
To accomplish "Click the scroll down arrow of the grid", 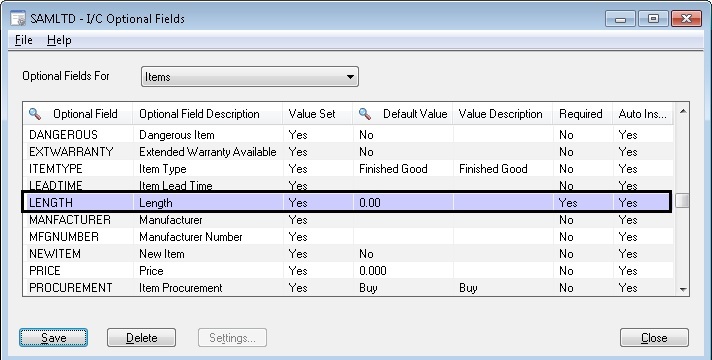I will pos(682,289).
